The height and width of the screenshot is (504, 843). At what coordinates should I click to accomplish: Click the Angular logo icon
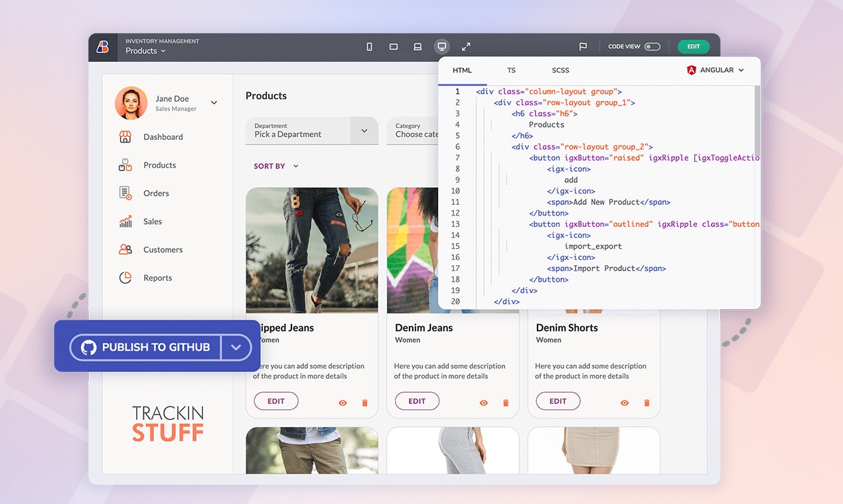click(692, 70)
